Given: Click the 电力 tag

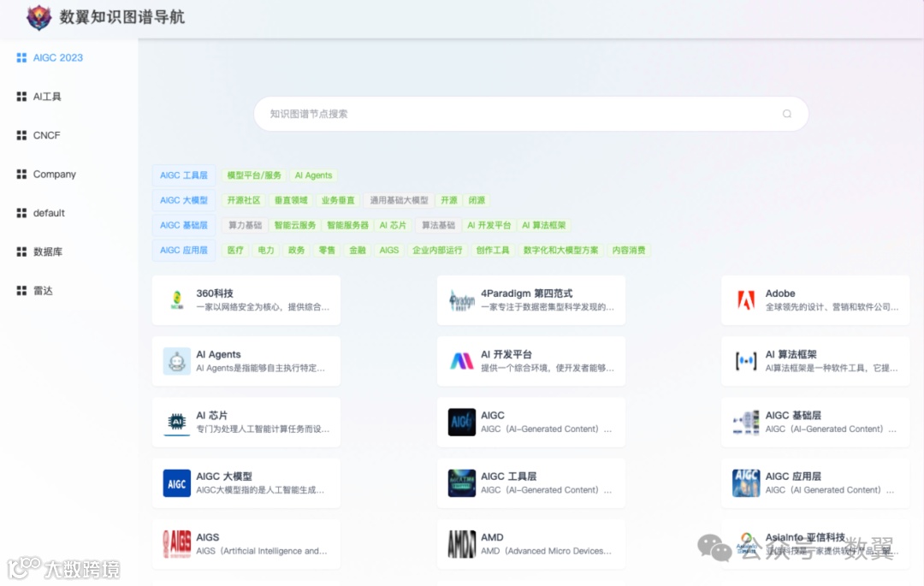Looking at the screenshot, I should [x=266, y=251].
